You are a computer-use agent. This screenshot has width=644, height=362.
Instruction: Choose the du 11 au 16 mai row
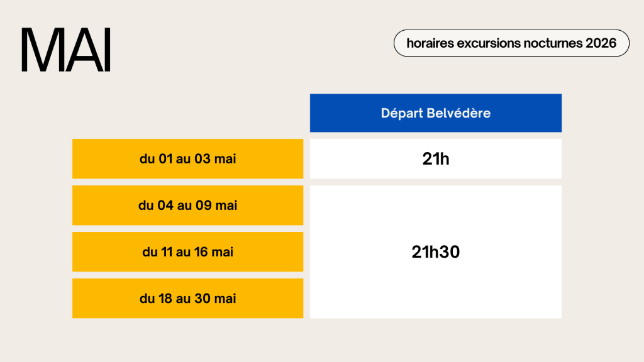187,252
